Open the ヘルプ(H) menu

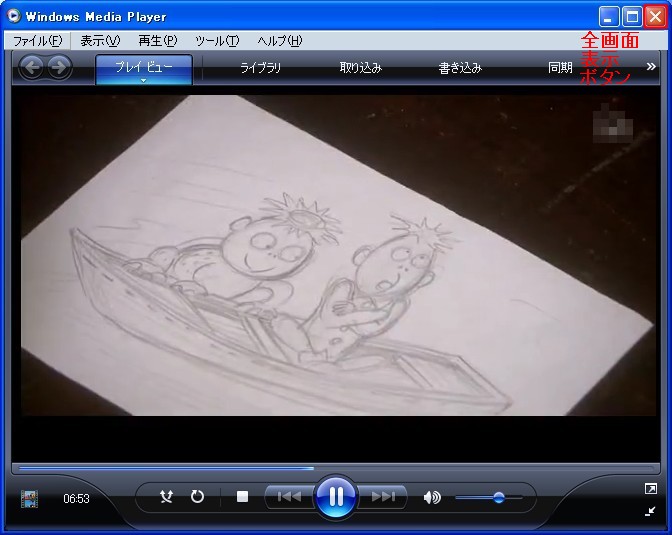pos(279,41)
